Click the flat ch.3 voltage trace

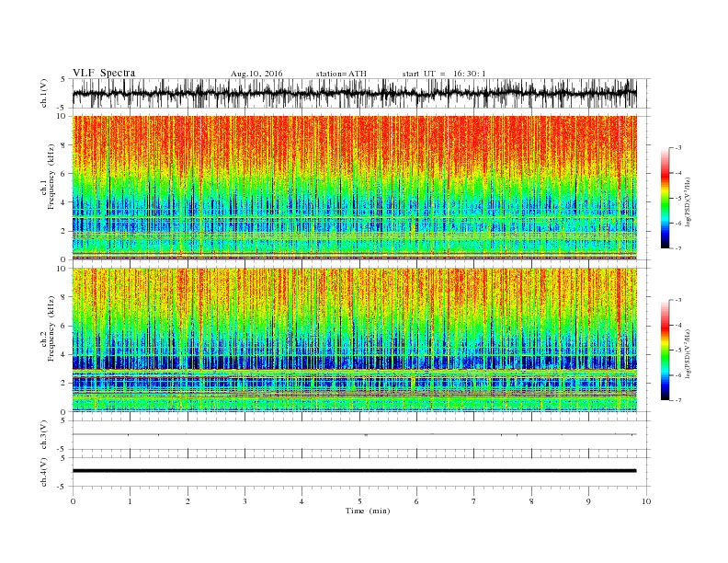click(354, 434)
